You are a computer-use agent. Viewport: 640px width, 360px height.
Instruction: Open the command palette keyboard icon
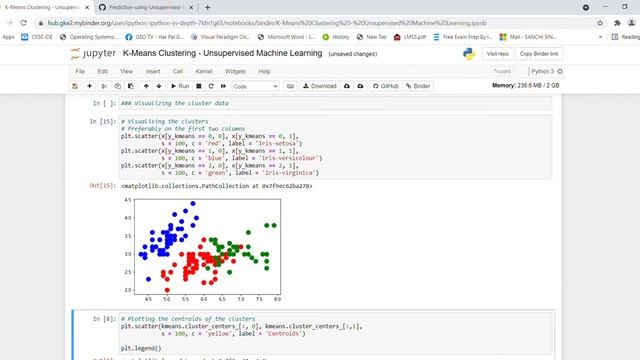[x=290, y=86]
